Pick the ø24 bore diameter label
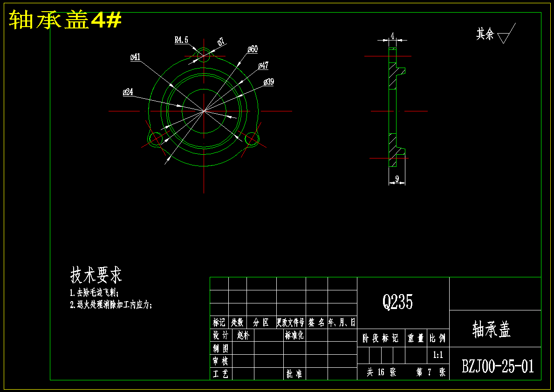554x392 pixels. click(x=128, y=92)
